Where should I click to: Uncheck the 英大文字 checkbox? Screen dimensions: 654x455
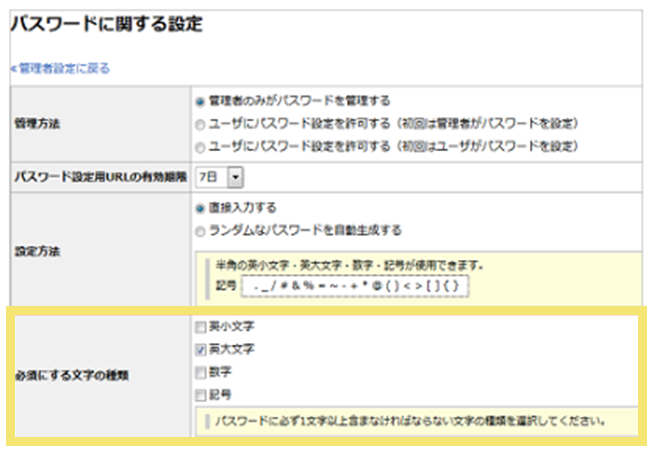201,350
